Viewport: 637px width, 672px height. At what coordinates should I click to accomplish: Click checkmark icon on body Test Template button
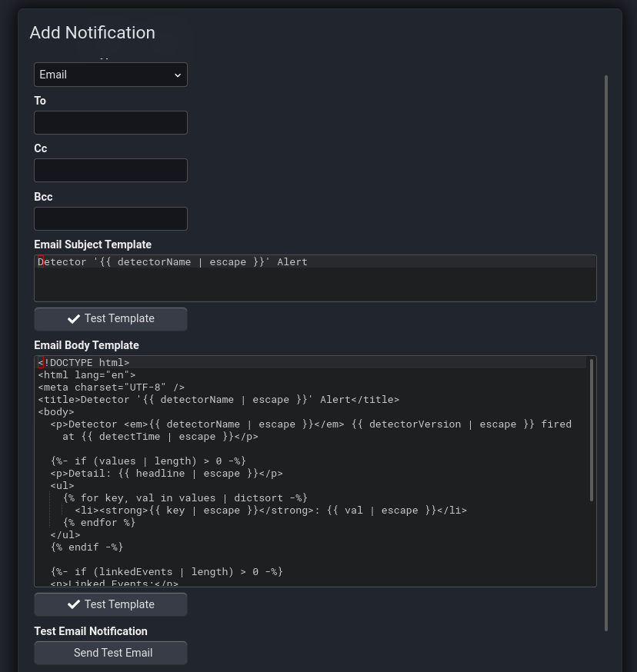[74, 604]
